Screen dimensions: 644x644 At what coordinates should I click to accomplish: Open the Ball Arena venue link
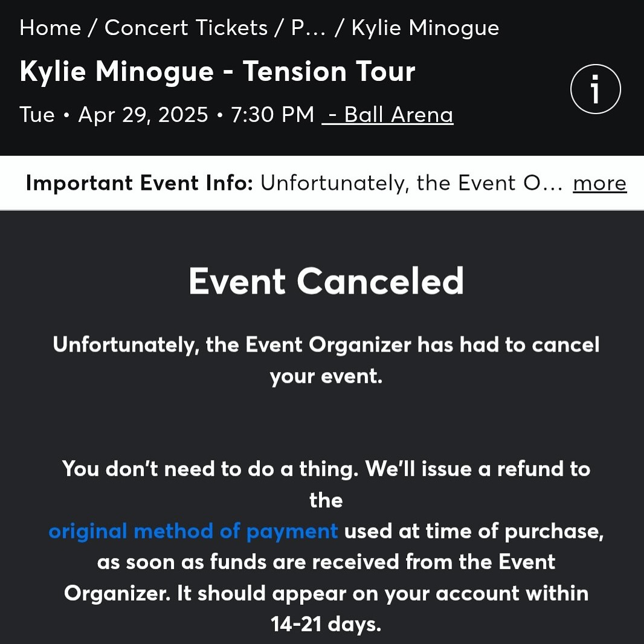(x=388, y=114)
